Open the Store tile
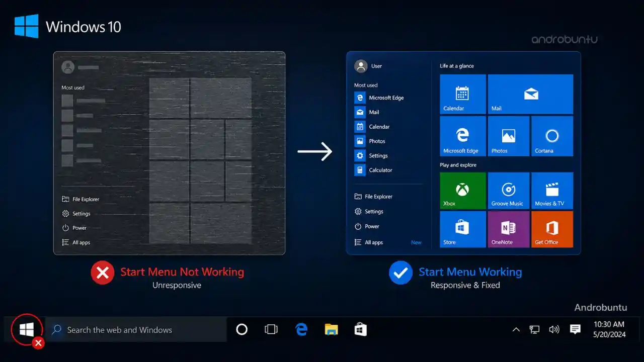 pyautogui.click(x=463, y=229)
